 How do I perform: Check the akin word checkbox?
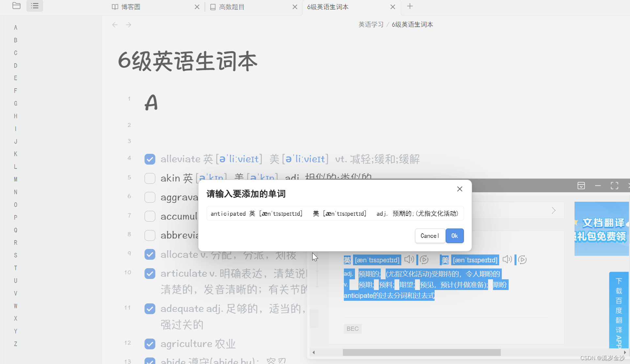(150, 178)
